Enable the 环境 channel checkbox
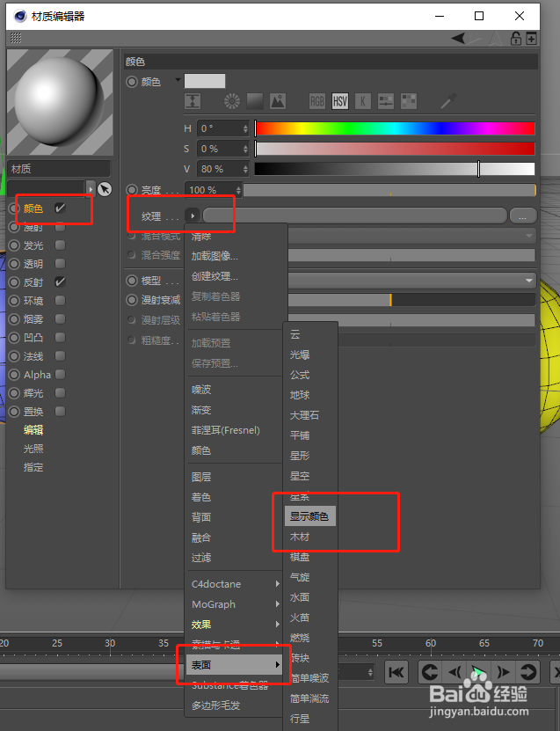560x731 pixels. pos(60,300)
